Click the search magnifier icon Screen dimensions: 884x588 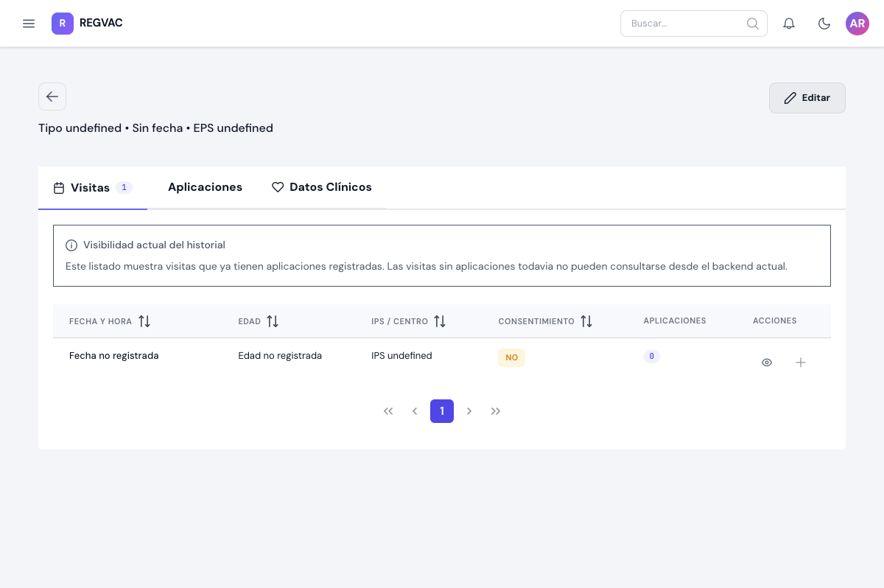(752, 24)
